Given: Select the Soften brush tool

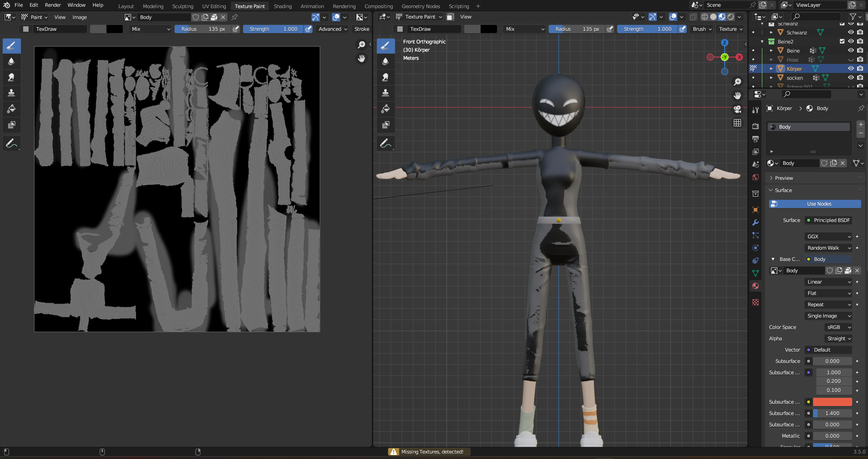Looking at the screenshot, I should [x=11, y=61].
